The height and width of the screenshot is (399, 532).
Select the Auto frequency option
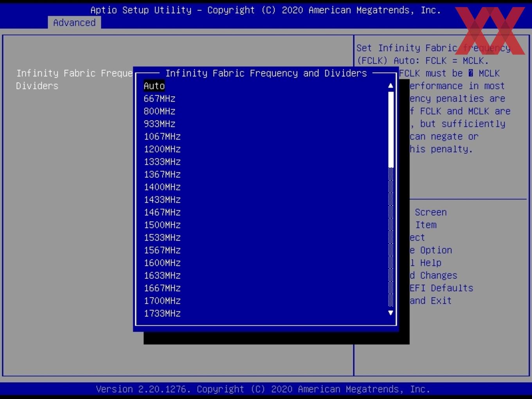pos(154,86)
